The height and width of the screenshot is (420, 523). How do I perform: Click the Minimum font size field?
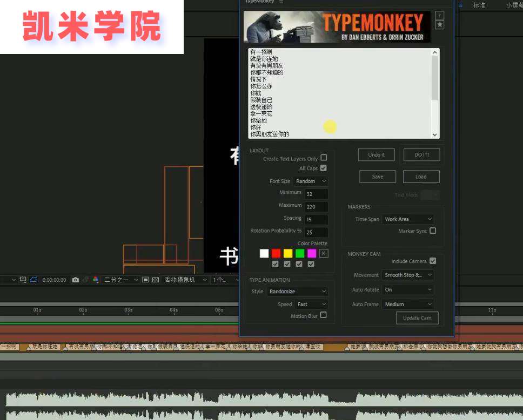pyautogui.click(x=316, y=194)
